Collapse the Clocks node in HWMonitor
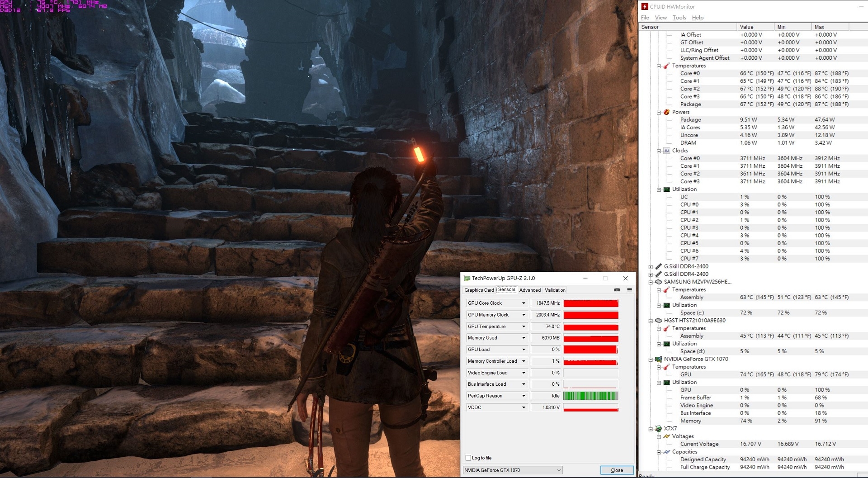Screen dimensions: 868x478 (x=659, y=151)
